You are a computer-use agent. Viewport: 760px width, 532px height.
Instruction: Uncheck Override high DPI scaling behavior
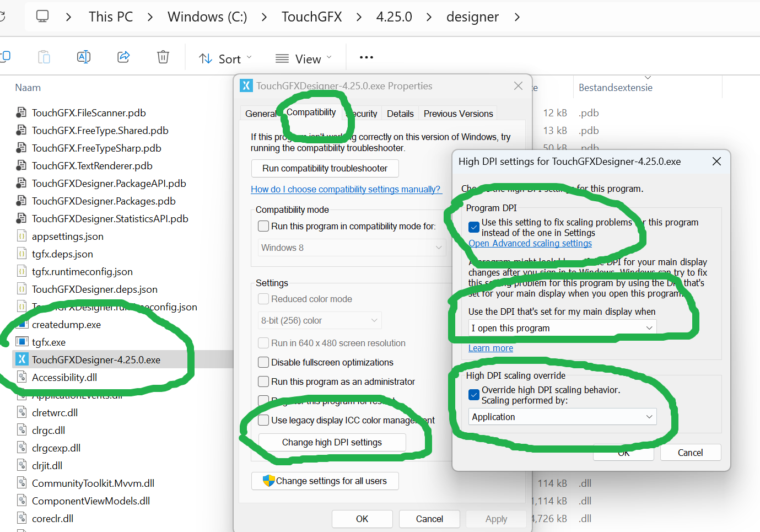tap(474, 395)
